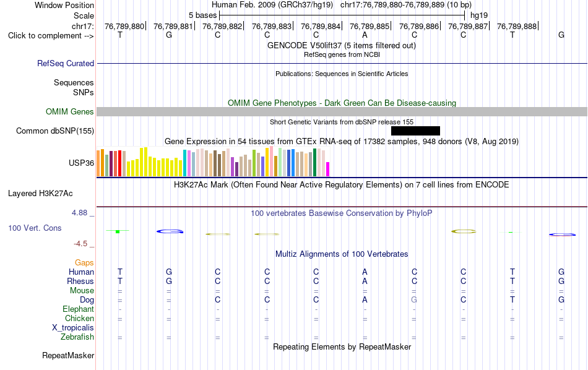Select the black dbSNP variant block
This screenshot has height=370, width=588.
[415, 131]
